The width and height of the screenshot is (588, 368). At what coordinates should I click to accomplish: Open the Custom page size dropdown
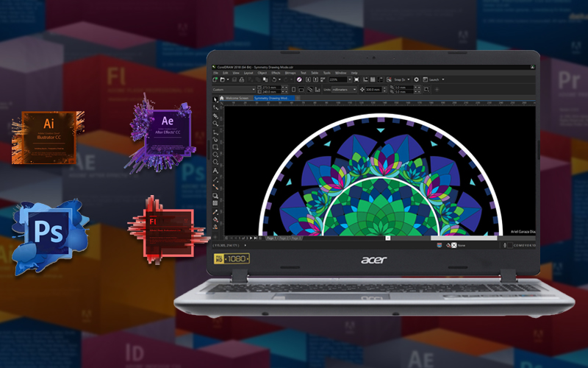[x=234, y=89]
